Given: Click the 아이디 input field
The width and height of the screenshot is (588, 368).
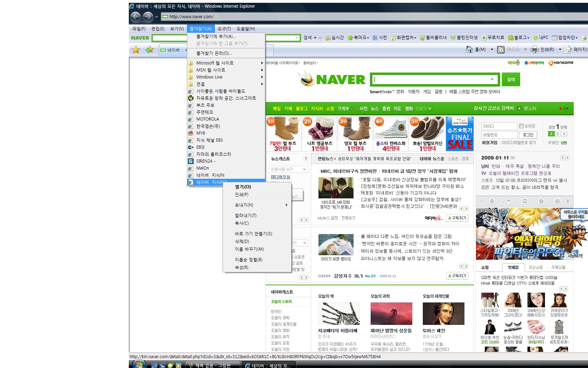Looking at the screenshot, I should point(499,126).
